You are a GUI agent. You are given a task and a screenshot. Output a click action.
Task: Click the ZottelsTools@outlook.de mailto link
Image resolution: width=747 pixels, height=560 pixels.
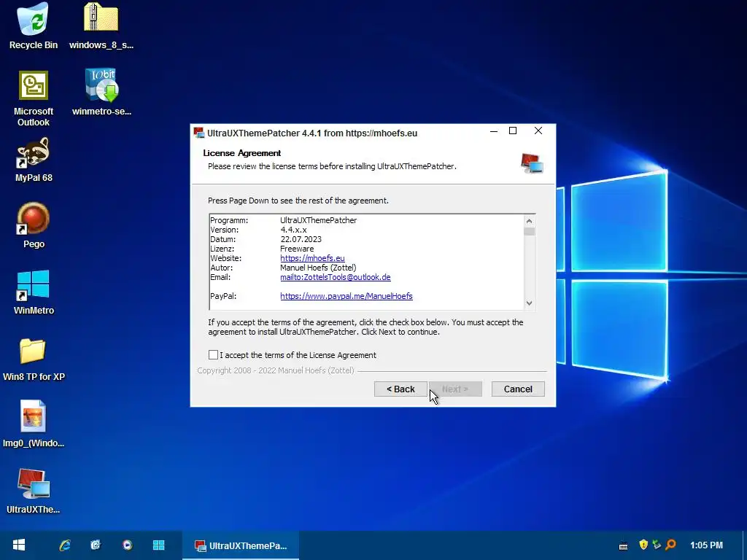click(336, 277)
